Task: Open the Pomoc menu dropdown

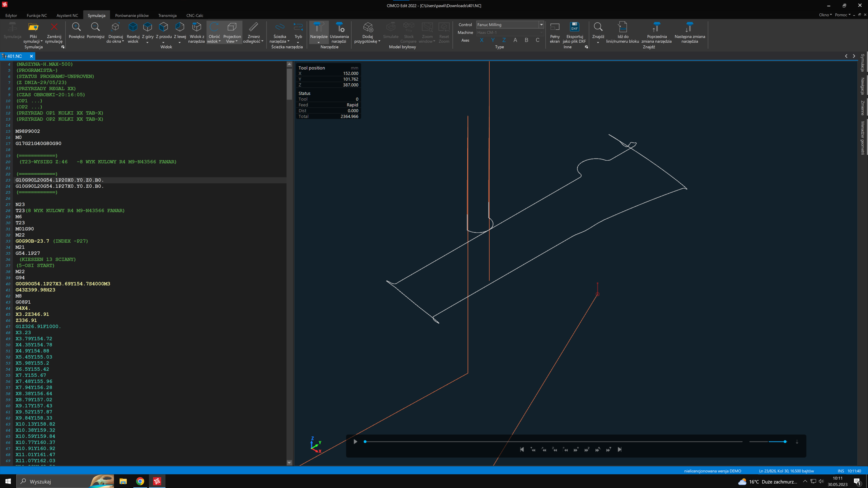Action: [842, 15]
